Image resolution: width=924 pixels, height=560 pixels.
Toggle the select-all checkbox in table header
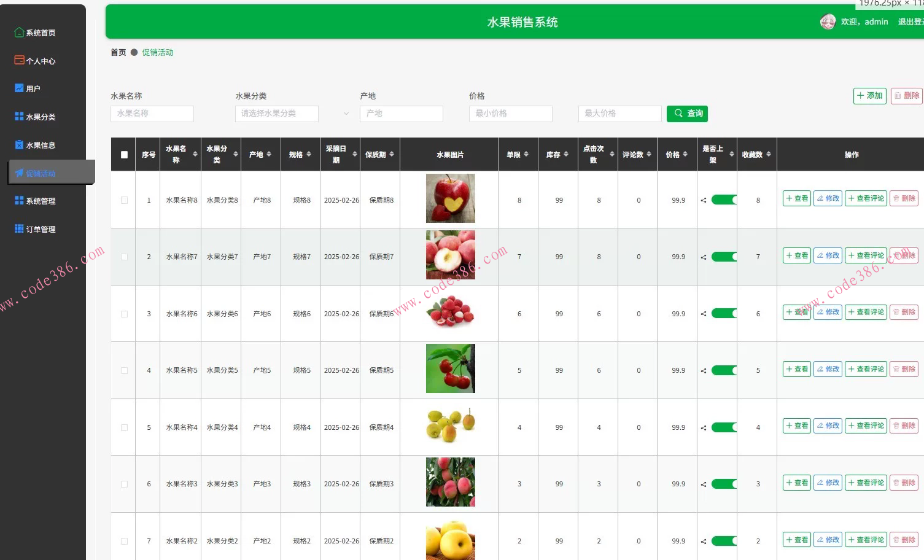click(x=123, y=154)
